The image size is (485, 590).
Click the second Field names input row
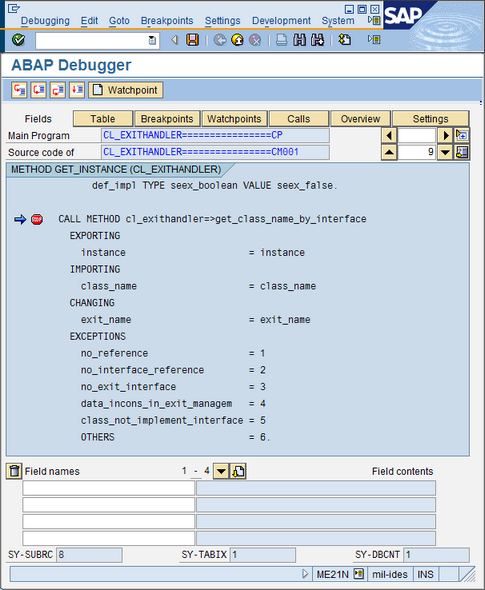108,505
